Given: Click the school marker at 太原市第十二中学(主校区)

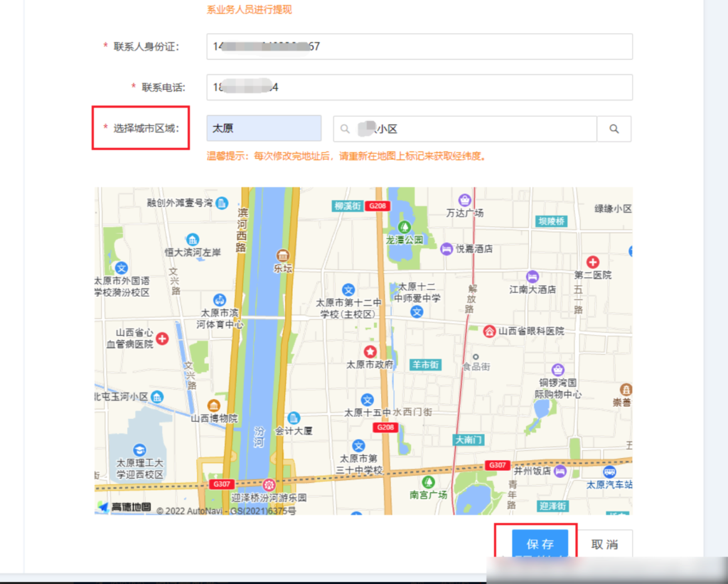Looking at the screenshot, I should pos(348,290).
